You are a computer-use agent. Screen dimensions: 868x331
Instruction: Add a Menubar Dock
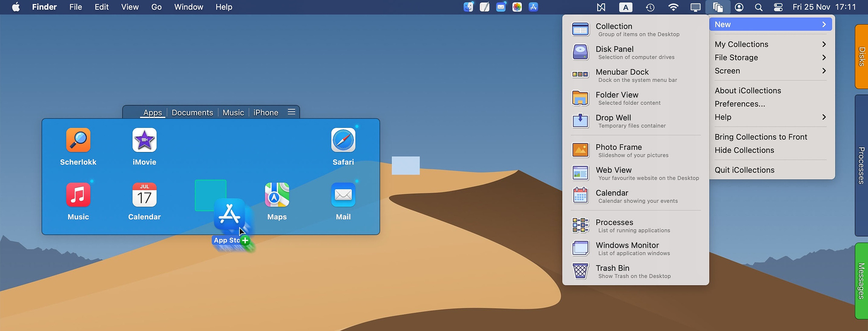[x=636, y=75]
